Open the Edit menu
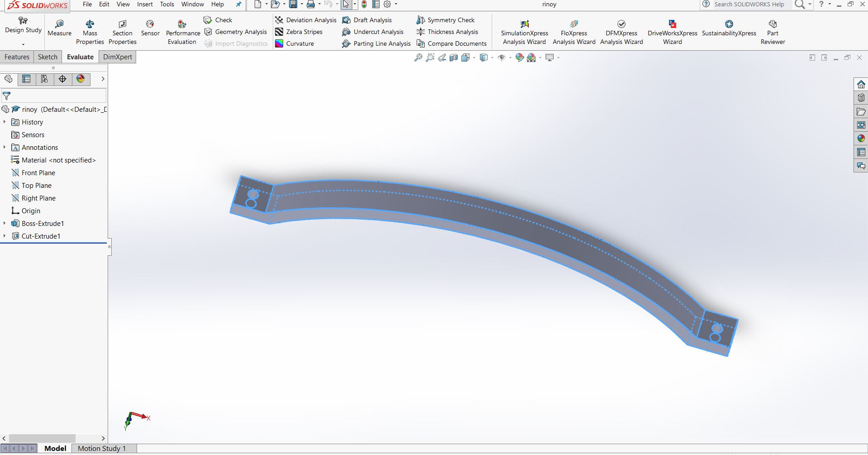The image size is (868, 455). click(104, 4)
